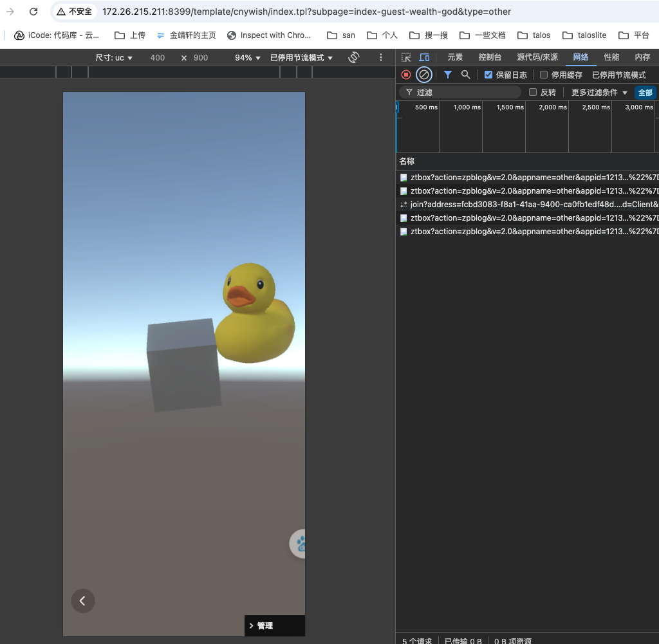
Task: Open network search with magnifier icon
Action: [x=466, y=75]
